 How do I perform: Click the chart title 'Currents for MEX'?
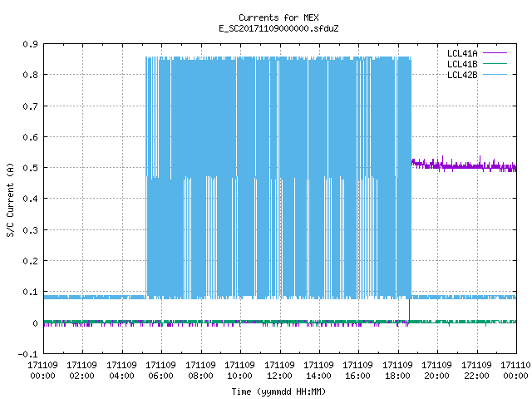(278, 17)
